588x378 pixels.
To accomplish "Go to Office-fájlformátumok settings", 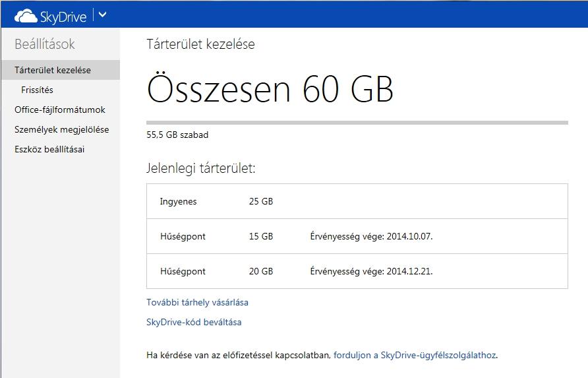I will pyautogui.click(x=60, y=110).
